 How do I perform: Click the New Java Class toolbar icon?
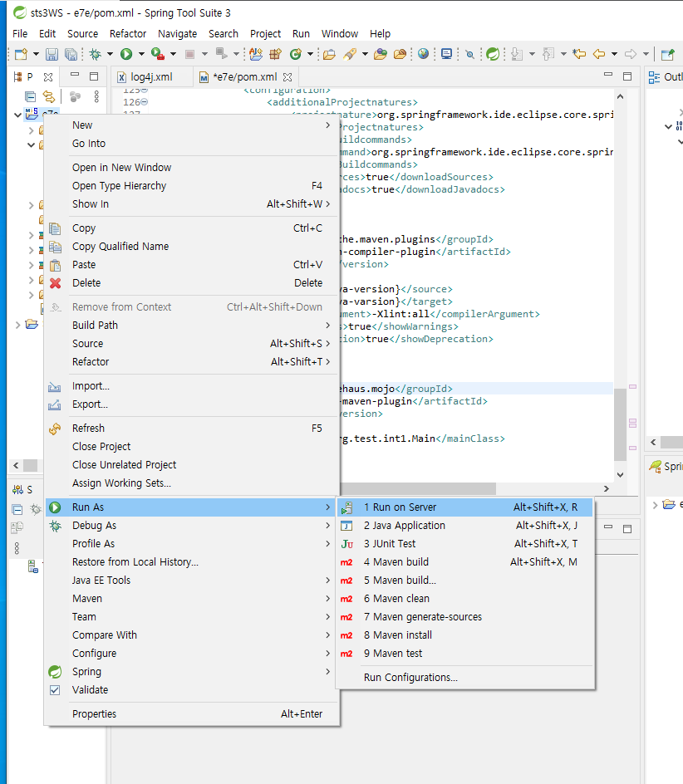tap(296, 54)
